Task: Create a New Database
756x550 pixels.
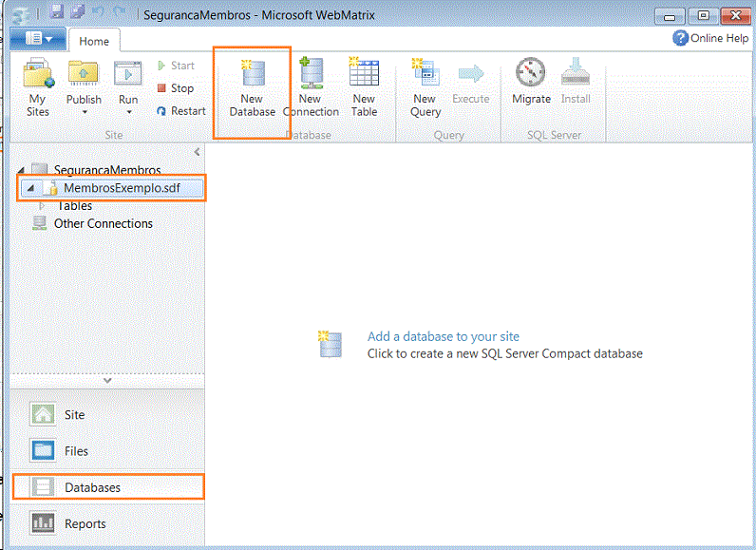Action: (253, 87)
